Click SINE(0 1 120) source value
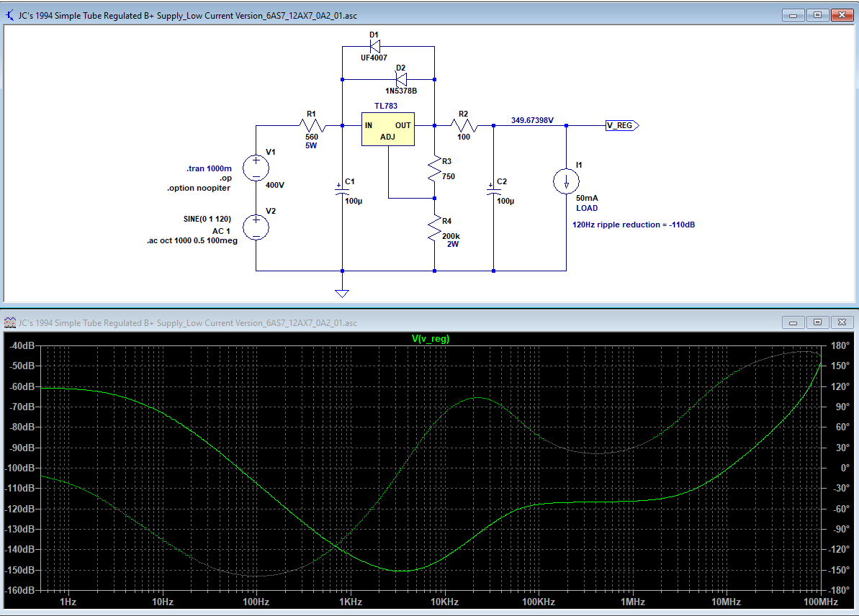 click(207, 219)
